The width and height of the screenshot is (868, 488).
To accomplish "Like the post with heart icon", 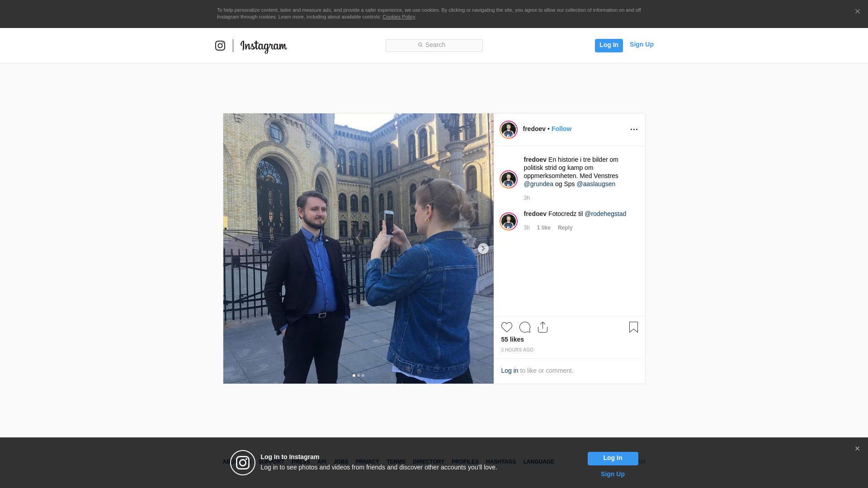I will click(x=507, y=327).
